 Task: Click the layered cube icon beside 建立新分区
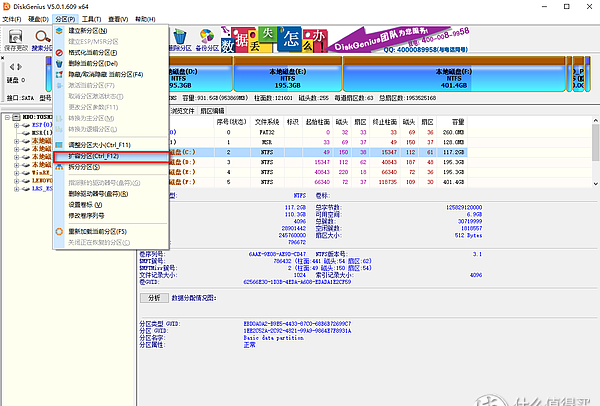[x=59, y=31]
